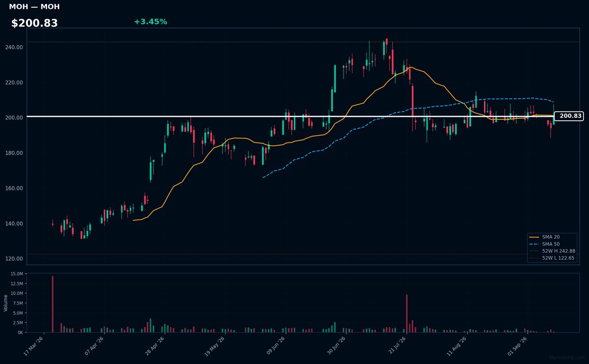Click the 120.00 price axis label
The width and height of the screenshot is (589, 364).
click(x=14, y=259)
